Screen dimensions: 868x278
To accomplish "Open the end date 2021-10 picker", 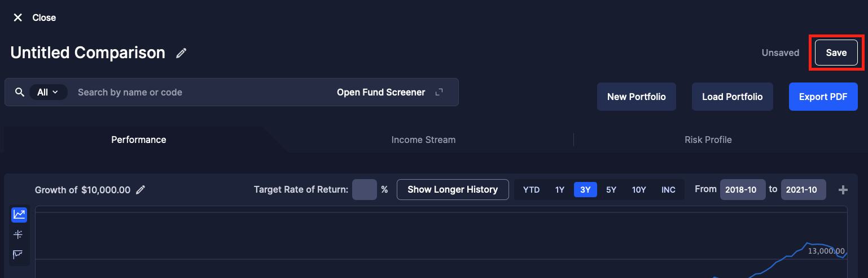I will (803, 190).
